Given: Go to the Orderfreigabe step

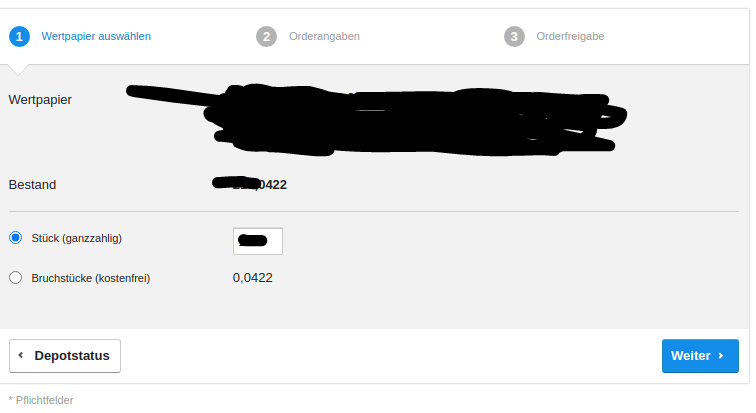Looking at the screenshot, I should (570, 37).
